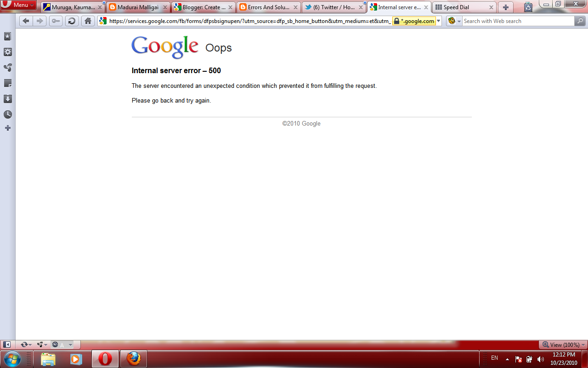Screen dimensions: 588x368
Task: Open Bookmarks panel in sidebar
Action: coord(8,36)
